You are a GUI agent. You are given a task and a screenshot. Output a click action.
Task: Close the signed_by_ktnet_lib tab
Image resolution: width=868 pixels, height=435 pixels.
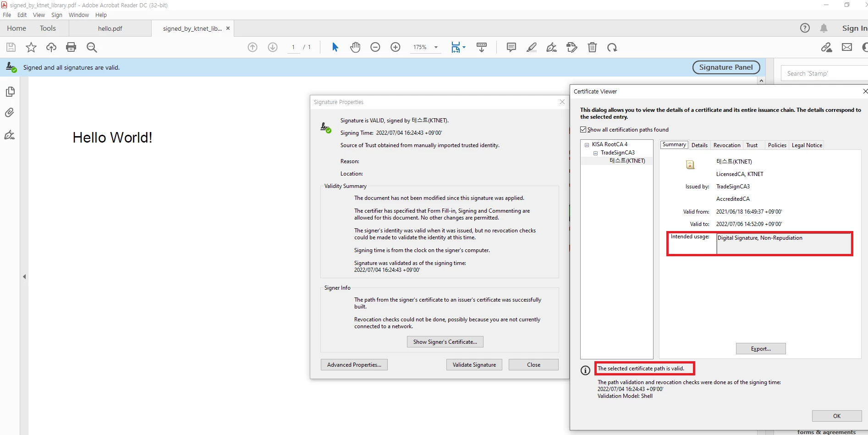coord(228,28)
